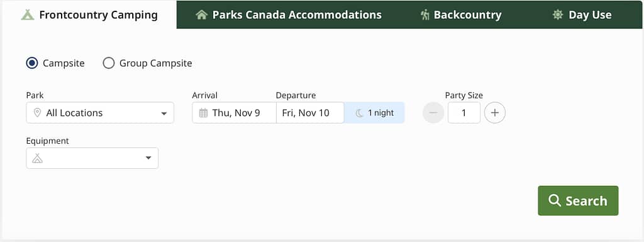Switch to the Backcountry tab

[461, 15]
